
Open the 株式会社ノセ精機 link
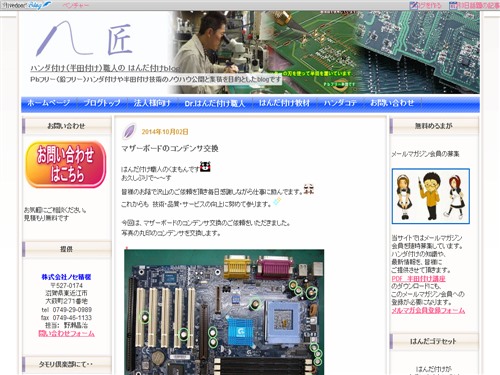(66, 277)
